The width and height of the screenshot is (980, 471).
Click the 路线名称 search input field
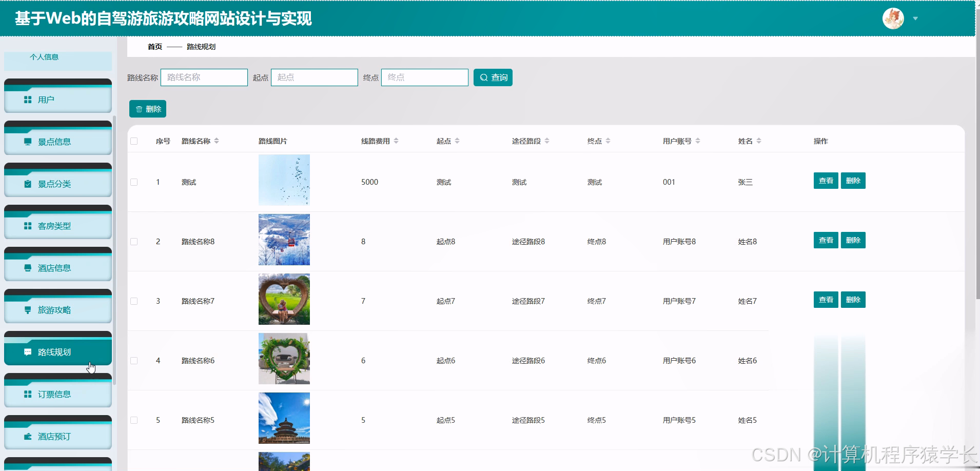[x=204, y=77]
